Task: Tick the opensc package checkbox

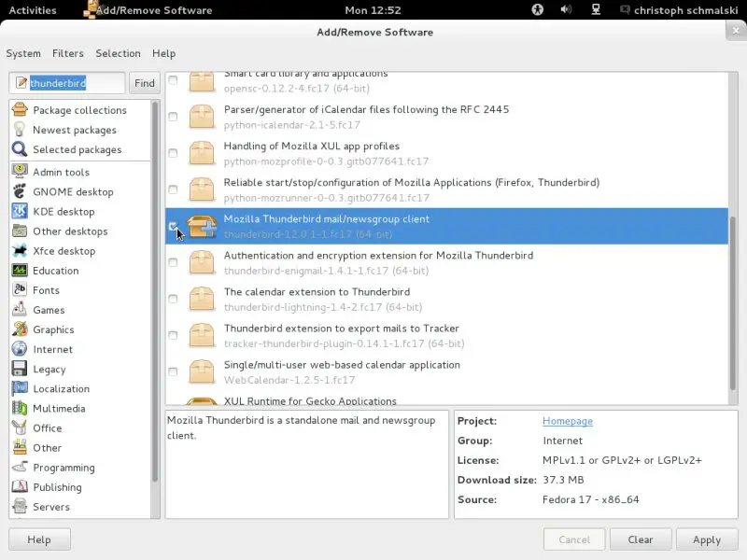Action: [x=173, y=80]
